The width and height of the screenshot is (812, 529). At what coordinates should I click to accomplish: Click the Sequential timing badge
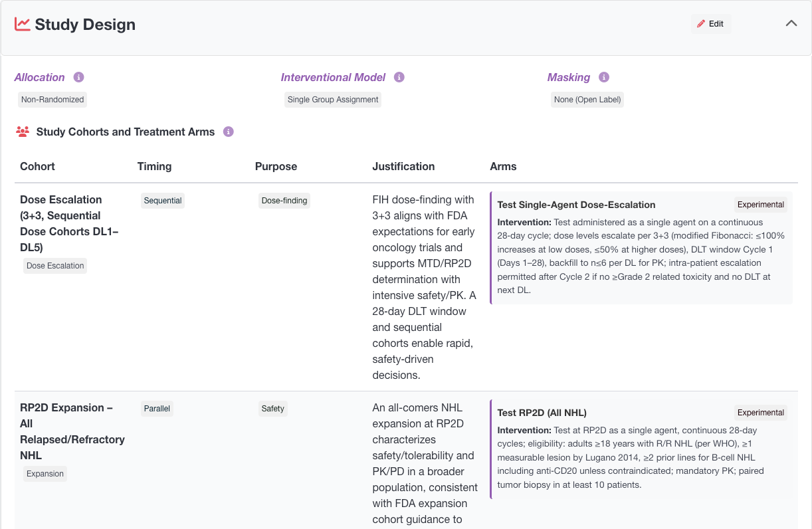[x=163, y=201]
